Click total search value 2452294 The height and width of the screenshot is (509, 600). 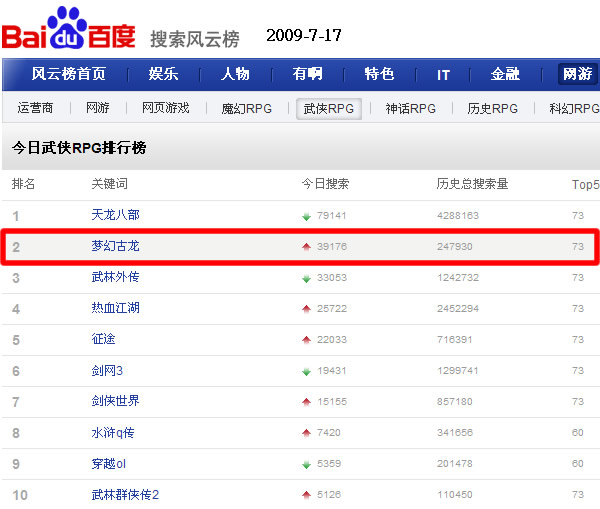[x=458, y=308]
